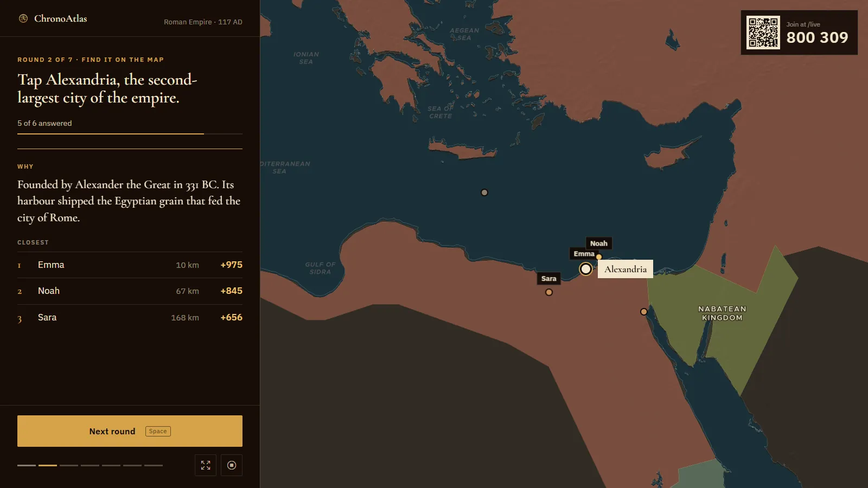Click the Sea of Crete label
This screenshot has width=868, height=488.
point(441,112)
